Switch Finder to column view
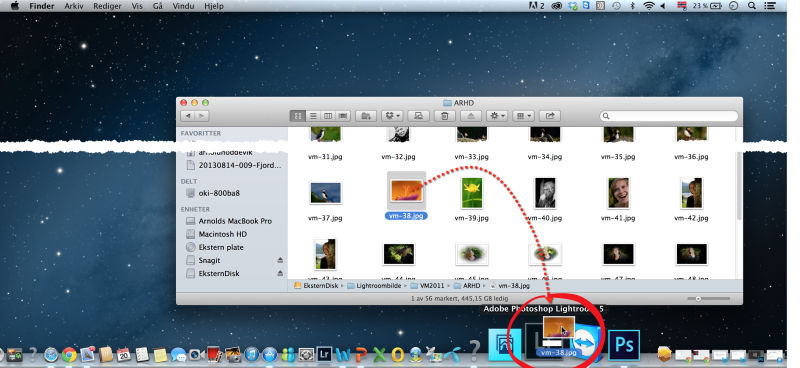The image size is (800, 368). (328, 116)
